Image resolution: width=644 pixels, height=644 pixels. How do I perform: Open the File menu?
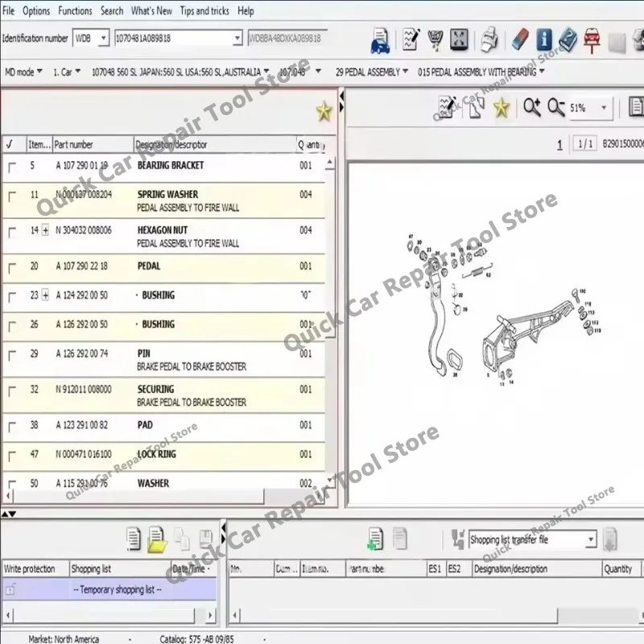(x=8, y=10)
